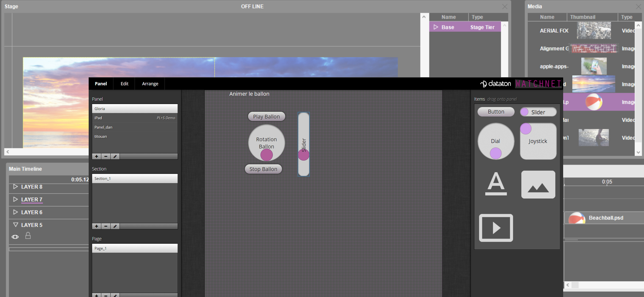
Task: Select the beach ball thumbnail in Media
Action: (x=593, y=102)
